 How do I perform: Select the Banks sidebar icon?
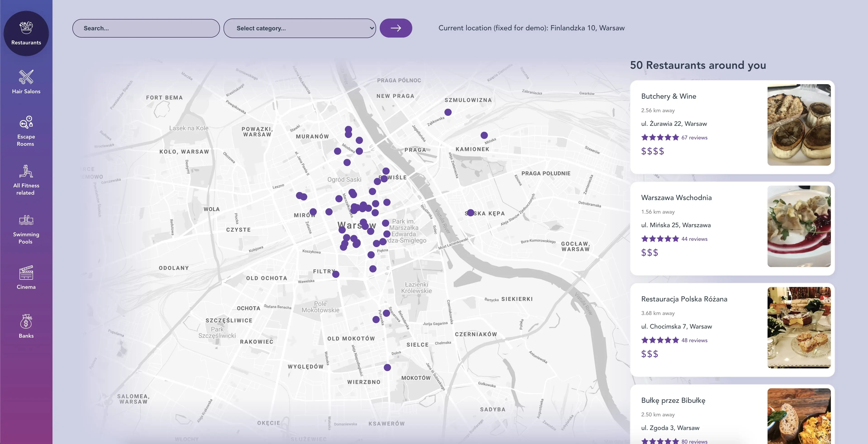26,323
